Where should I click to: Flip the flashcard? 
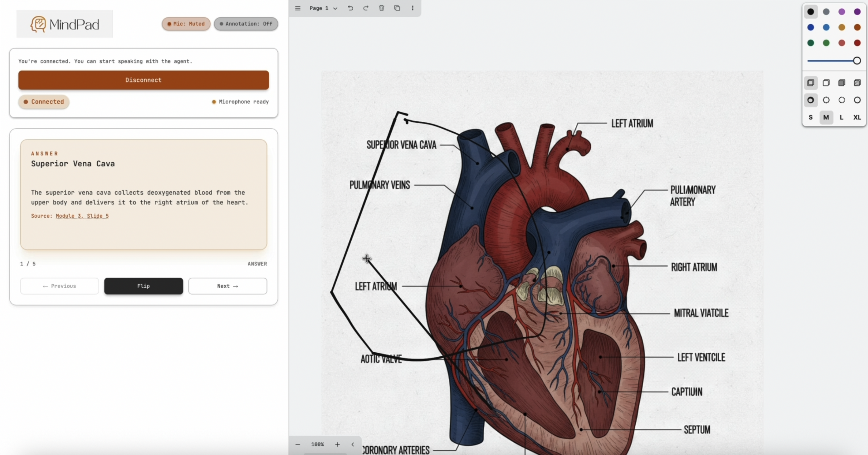pyautogui.click(x=143, y=286)
